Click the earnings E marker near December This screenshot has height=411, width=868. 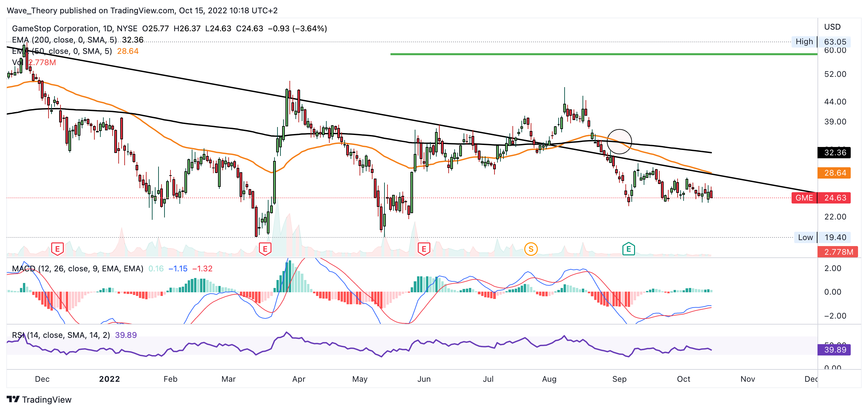[x=57, y=249]
